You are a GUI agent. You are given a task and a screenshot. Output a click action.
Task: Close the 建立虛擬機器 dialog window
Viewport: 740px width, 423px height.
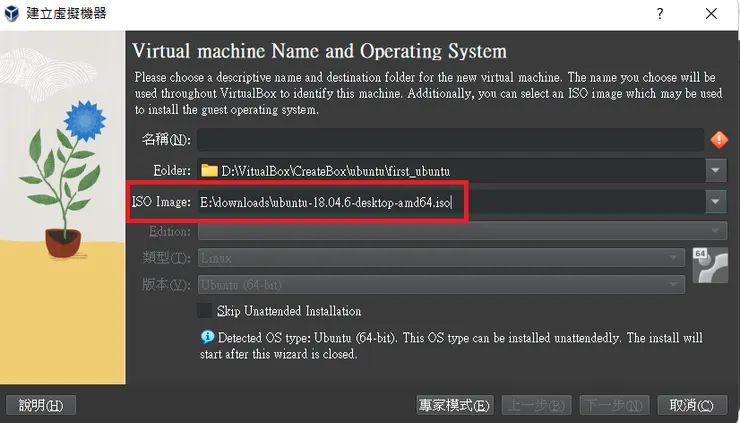click(x=711, y=14)
